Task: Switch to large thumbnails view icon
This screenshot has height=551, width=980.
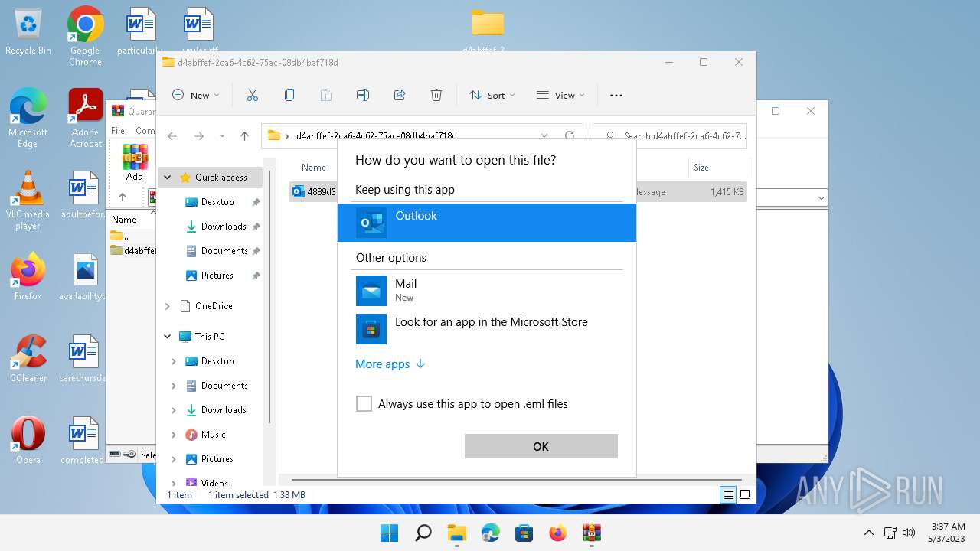Action: point(745,495)
